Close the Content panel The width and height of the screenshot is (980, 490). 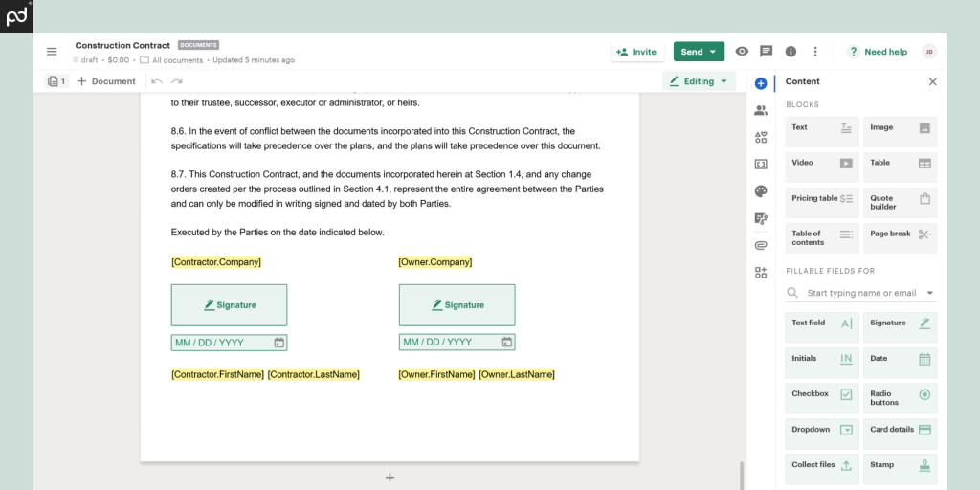coord(932,82)
